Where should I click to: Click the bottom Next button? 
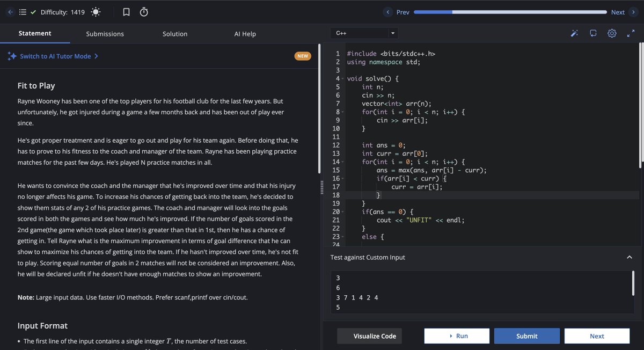coord(597,336)
